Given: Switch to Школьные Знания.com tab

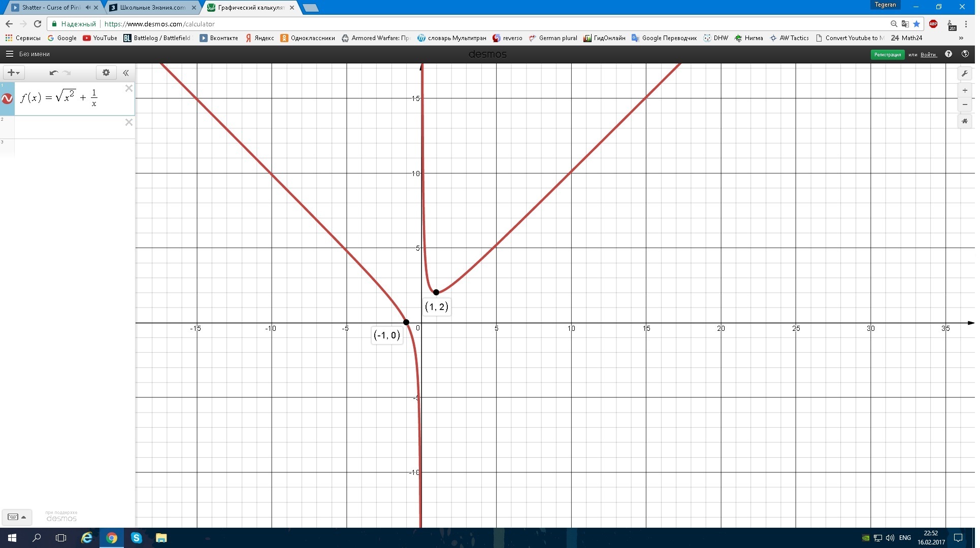Looking at the screenshot, I should [x=152, y=8].
